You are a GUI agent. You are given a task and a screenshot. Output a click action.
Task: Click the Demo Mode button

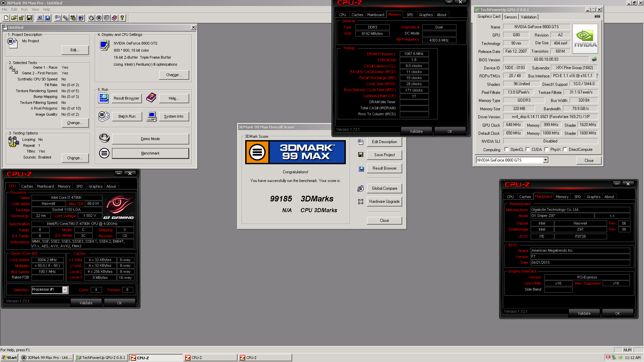(x=150, y=139)
